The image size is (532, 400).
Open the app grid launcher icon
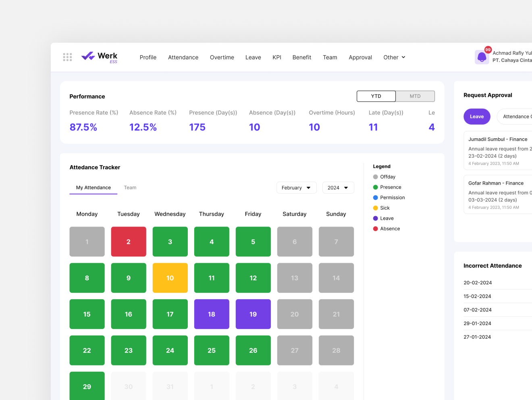tap(67, 57)
